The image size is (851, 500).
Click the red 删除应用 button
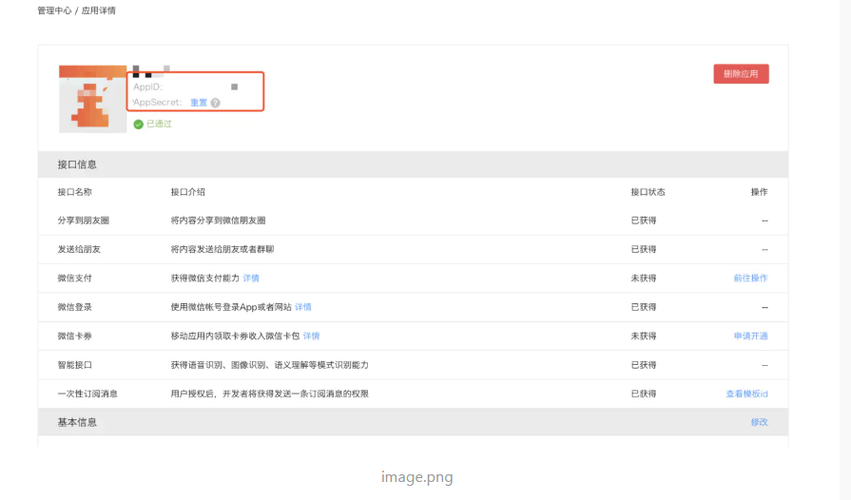point(741,74)
